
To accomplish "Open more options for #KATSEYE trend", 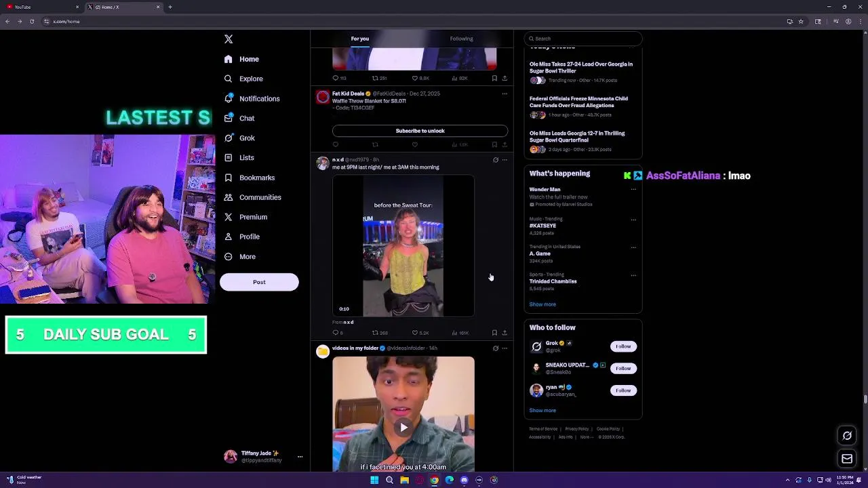I will (633, 220).
